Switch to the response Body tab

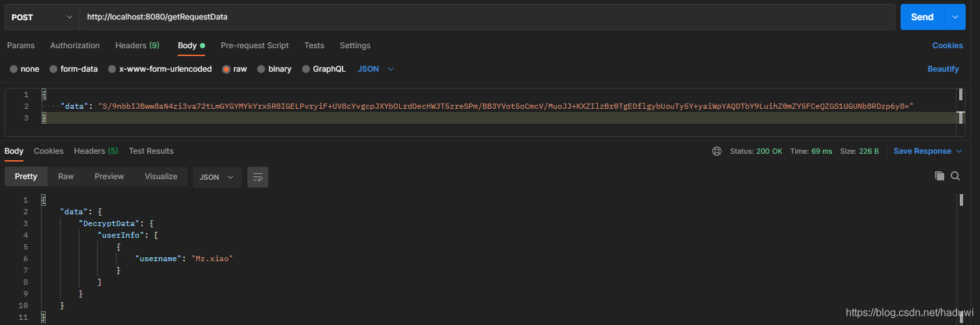click(x=14, y=151)
